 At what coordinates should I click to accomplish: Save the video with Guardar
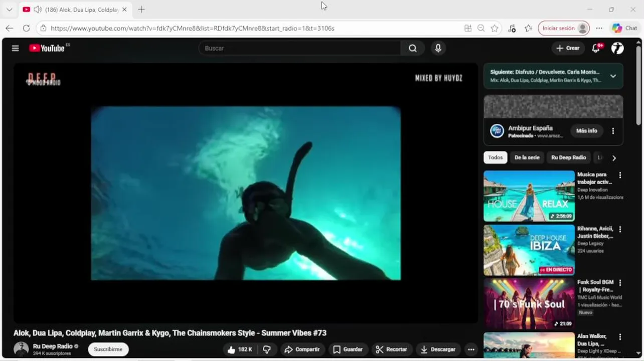click(x=348, y=349)
